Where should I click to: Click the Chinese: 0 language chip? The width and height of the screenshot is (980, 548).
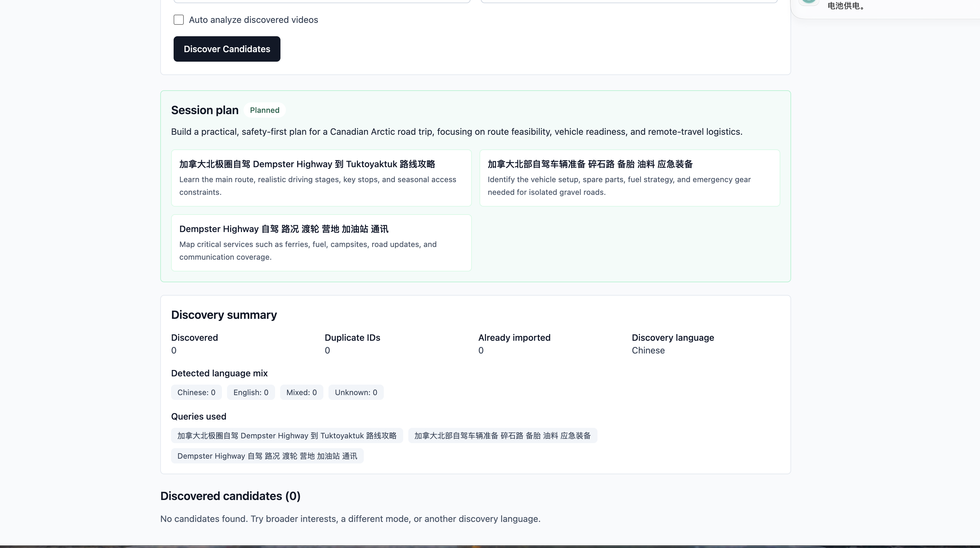[x=196, y=393]
